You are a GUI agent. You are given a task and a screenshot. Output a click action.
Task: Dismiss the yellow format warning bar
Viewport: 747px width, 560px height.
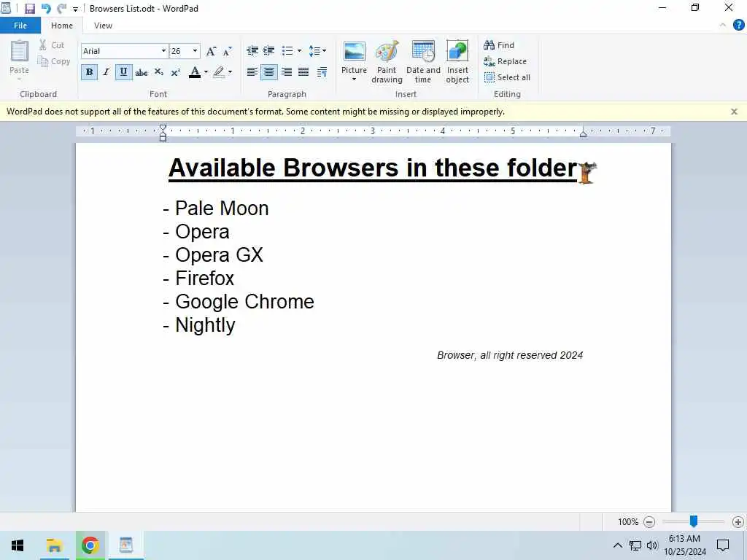pos(734,112)
